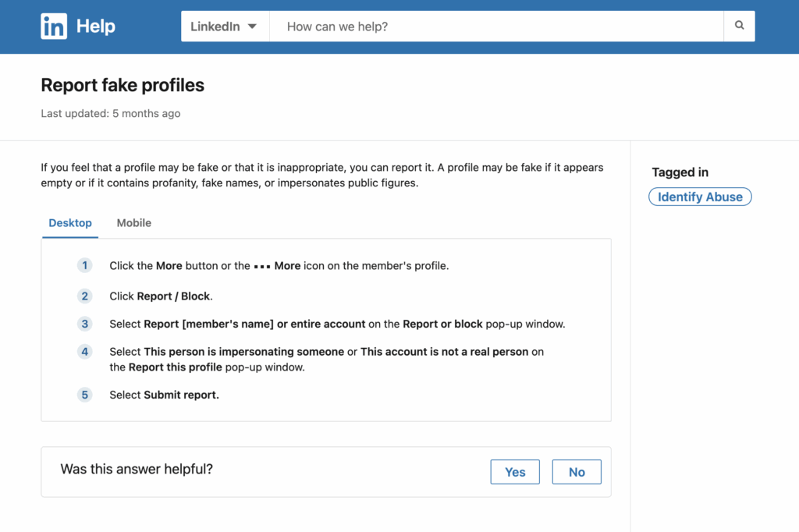
Task: Click the 'Last updated: 5 months ago' text
Action: (x=111, y=113)
